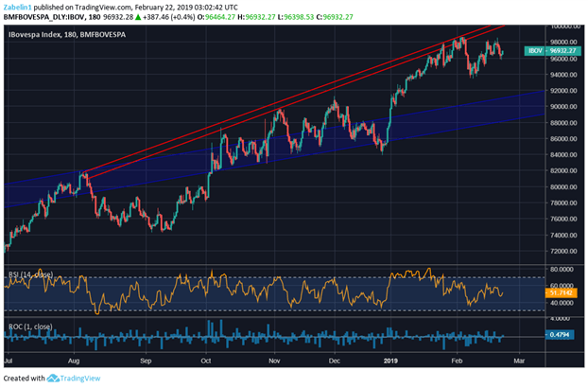Click the 98000.00 price axis label

pyautogui.click(x=563, y=42)
